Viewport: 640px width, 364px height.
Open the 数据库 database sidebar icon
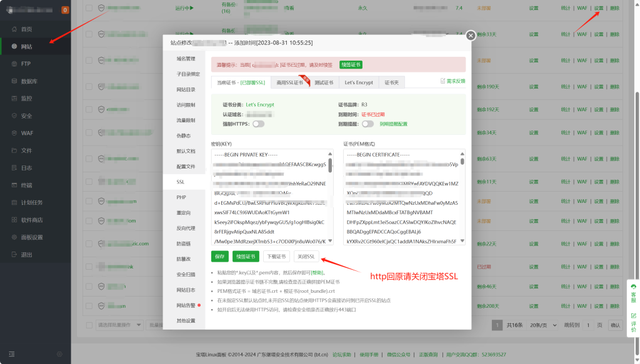14,81
